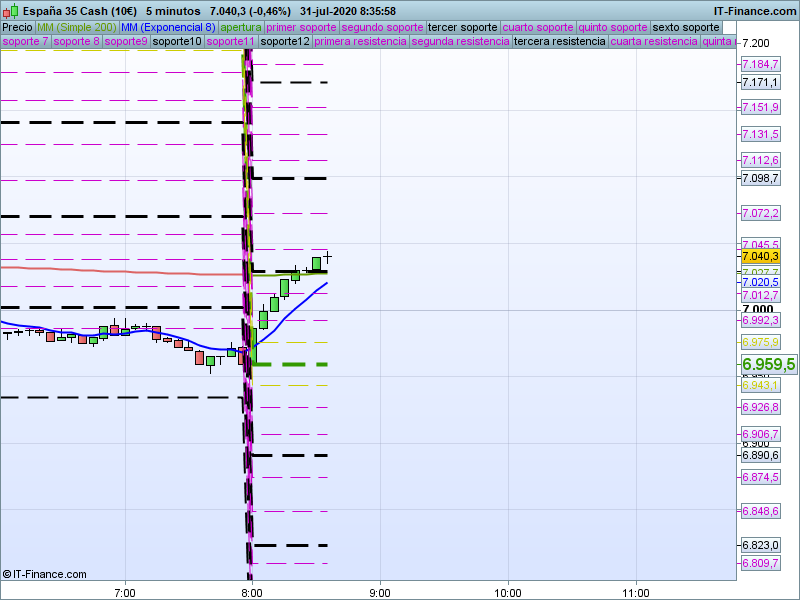The image size is (800, 600).
Task: Click the price level tag 6.874,5
Action: click(x=761, y=478)
